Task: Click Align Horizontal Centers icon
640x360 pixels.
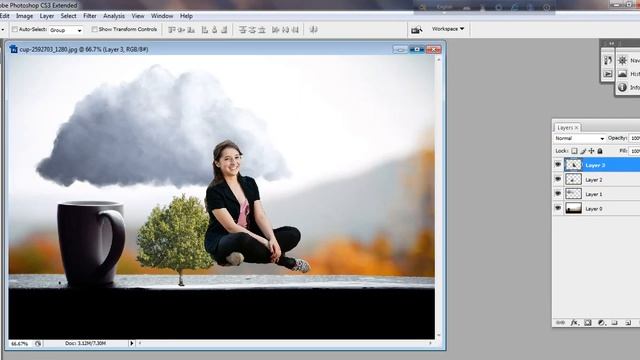Action: (x=214, y=29)
